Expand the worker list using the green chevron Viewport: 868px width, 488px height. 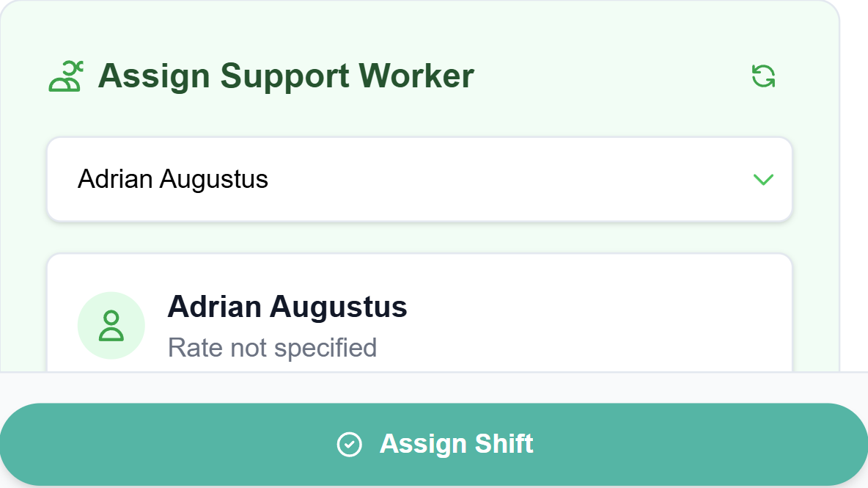point(763,179)
